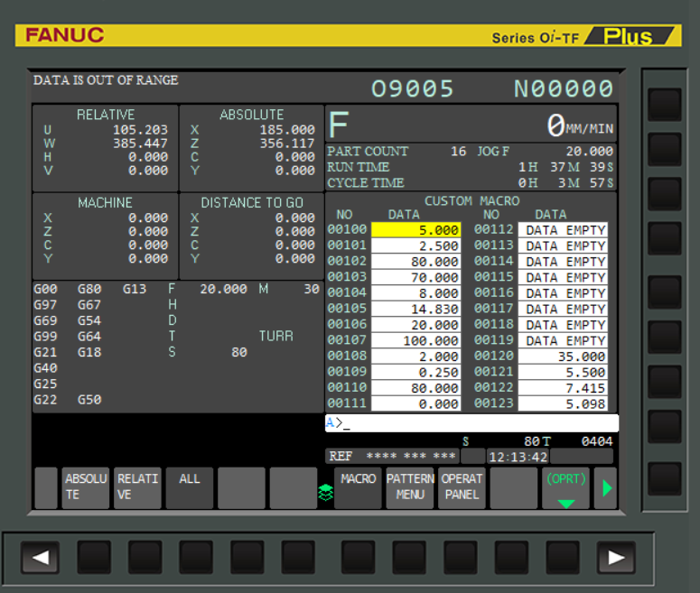The height and width of the screenshot is (593, 700).
Task: Click the TURR label in modal area
Action: [275, 336]
